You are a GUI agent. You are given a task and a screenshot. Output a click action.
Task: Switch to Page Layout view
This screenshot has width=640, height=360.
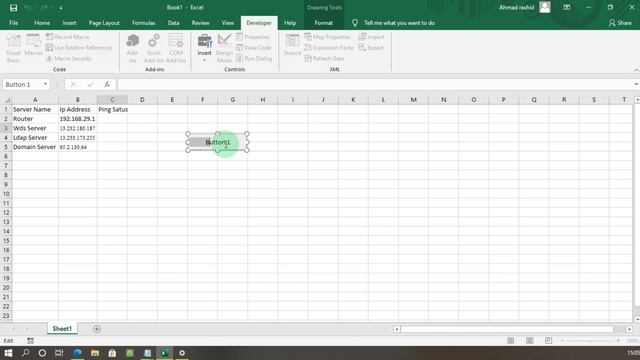(x=529, y=340)
